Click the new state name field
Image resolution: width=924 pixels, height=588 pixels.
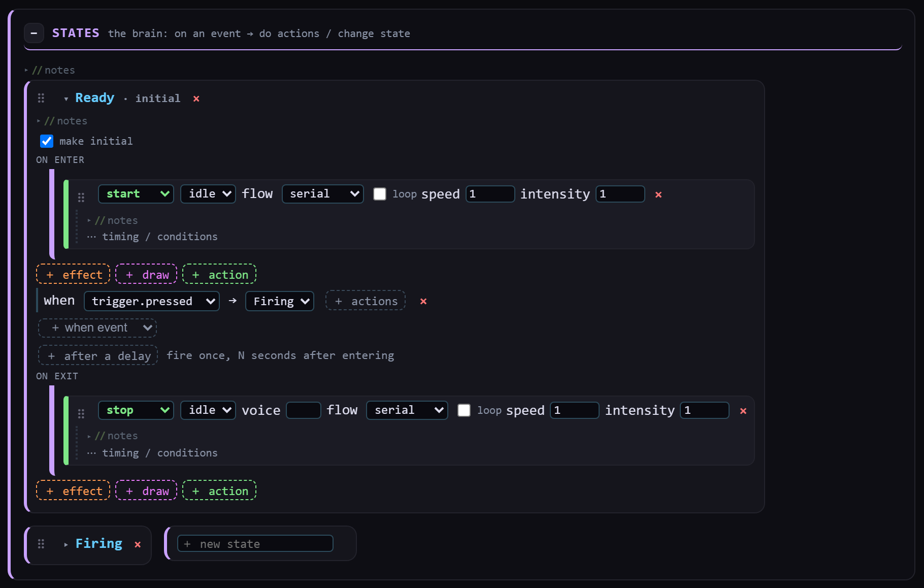pyautogui.click(x=255, y=544)
